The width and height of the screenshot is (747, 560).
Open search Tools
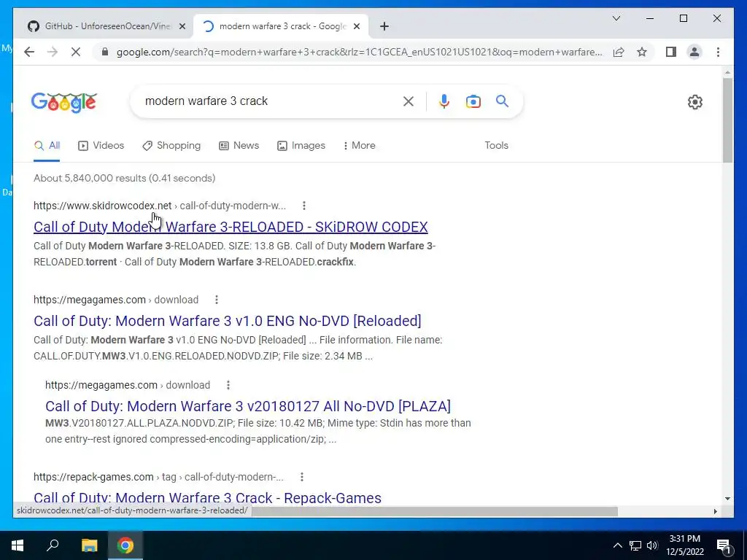496,145
